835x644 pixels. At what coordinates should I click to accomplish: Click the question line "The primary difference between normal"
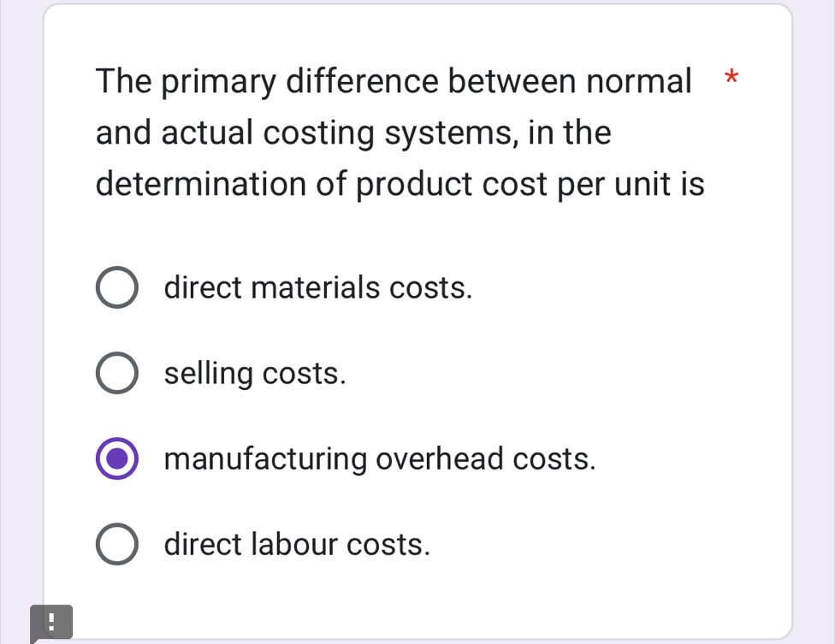coord(394,81)
